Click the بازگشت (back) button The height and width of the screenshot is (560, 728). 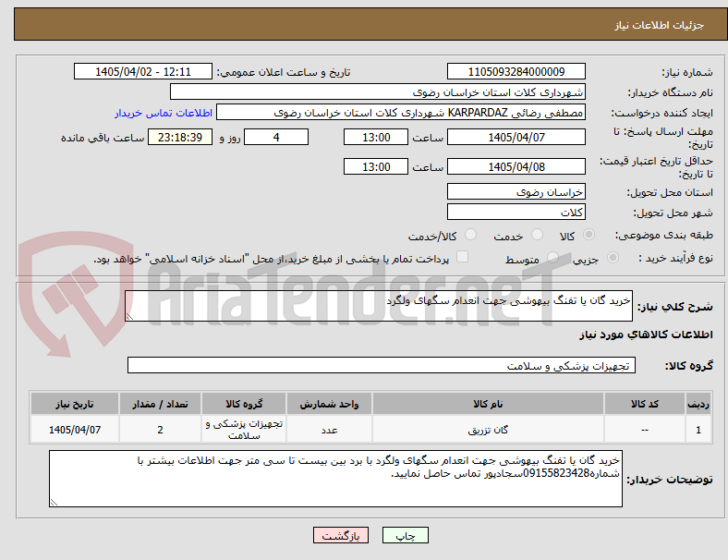[340, 535]
